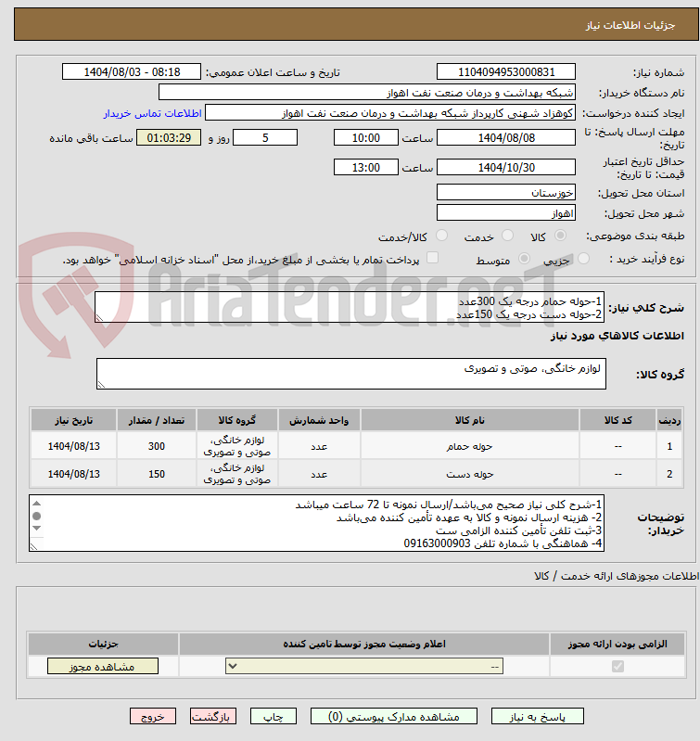Click the price validity date 1404/10/30
The image size is (700, 741).
tap(506, 167)
